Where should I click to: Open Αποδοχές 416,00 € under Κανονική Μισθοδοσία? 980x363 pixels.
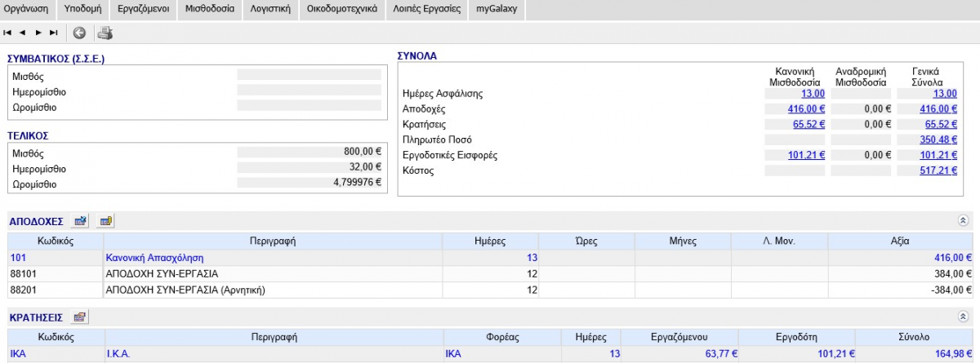(806, 109)
